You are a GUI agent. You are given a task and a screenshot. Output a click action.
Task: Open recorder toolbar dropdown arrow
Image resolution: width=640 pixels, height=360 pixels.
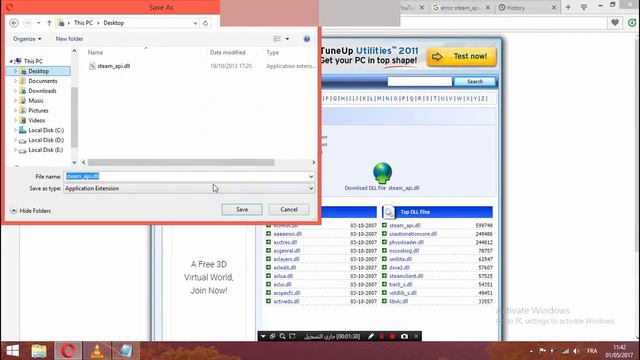click(263, 336)
